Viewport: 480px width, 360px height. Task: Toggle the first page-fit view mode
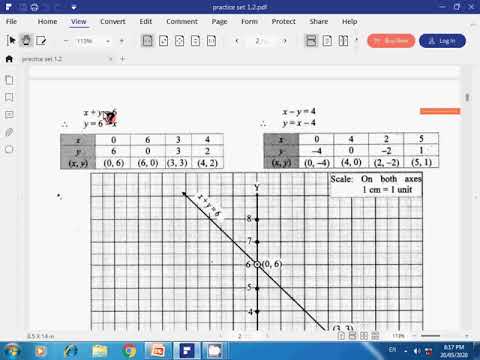coord(147,41)
